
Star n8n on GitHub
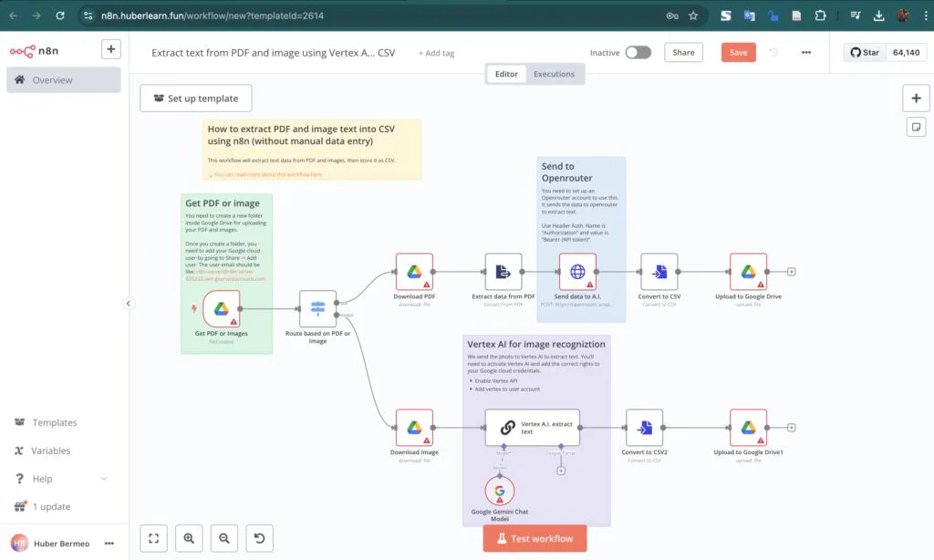tap(865, 52)
